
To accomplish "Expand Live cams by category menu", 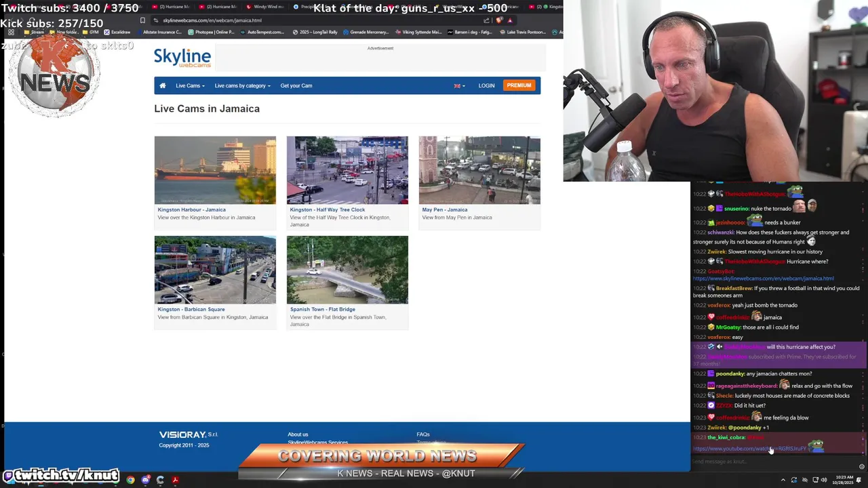I will pos(242,85).
